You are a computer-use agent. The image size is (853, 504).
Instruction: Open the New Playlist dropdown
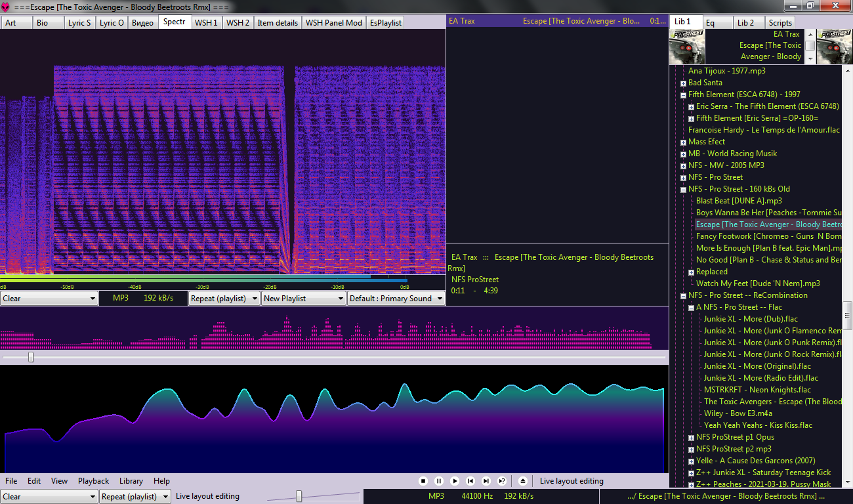coord(303,299)
